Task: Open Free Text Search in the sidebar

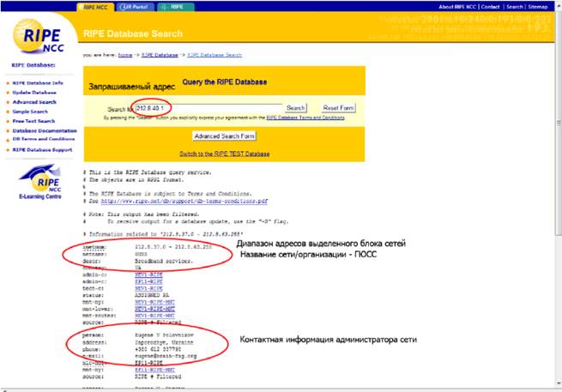Action: coord(33,121)
